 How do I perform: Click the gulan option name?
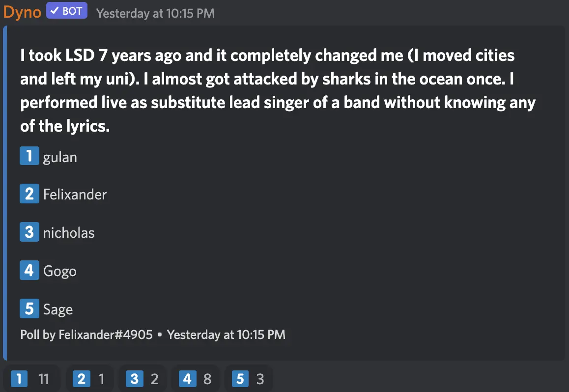click(x=60, y=158)
